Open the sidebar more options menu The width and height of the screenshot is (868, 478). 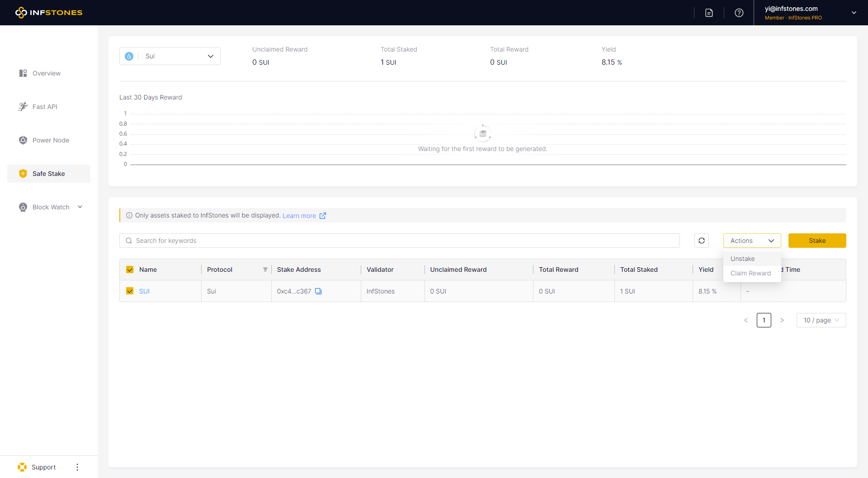pyautogui.click(x=77, y=467)
